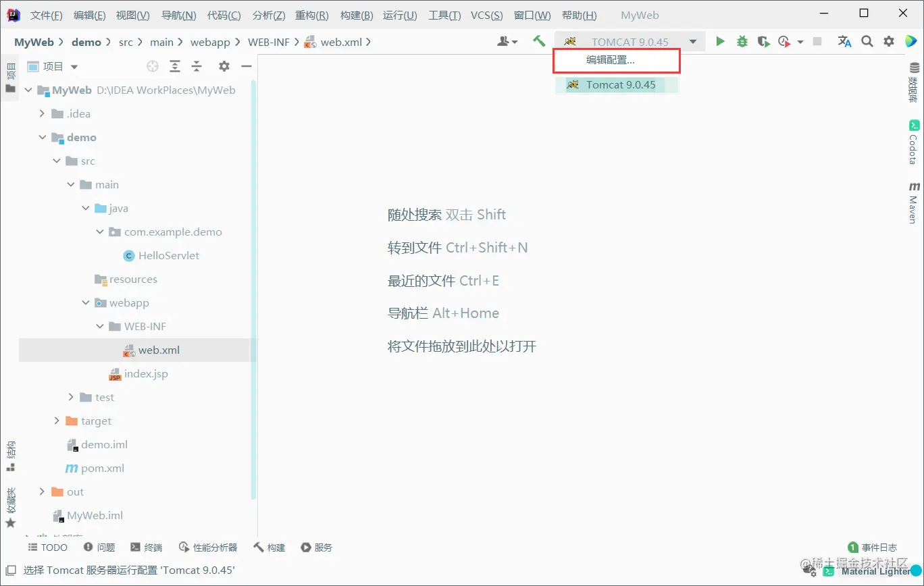924x586 pixels.
Task: Open the user account dropdown icon
Action: [x=507, y=42]
